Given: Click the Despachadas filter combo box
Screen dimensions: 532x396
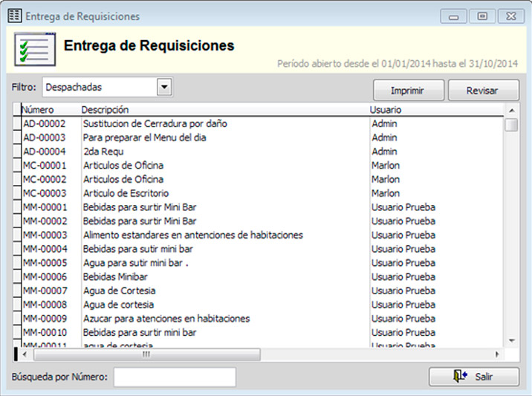Looking at the screenshot, I should [x=100, y=88].
